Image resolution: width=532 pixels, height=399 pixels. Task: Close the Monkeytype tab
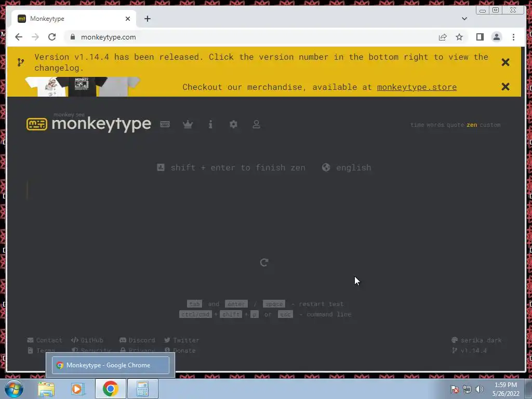(x=128, y=19)
